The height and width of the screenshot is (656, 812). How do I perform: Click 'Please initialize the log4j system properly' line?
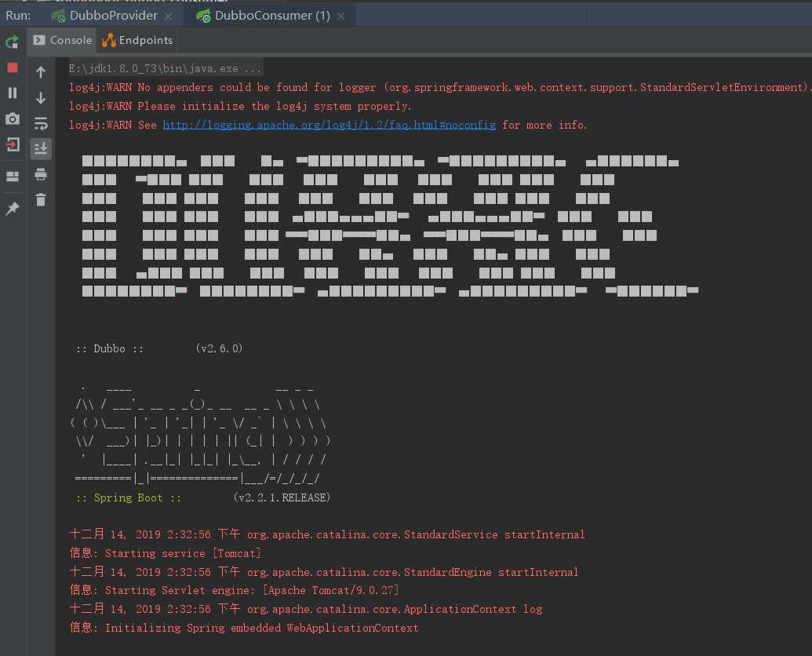pyautogui.click(x=240, y=106)
